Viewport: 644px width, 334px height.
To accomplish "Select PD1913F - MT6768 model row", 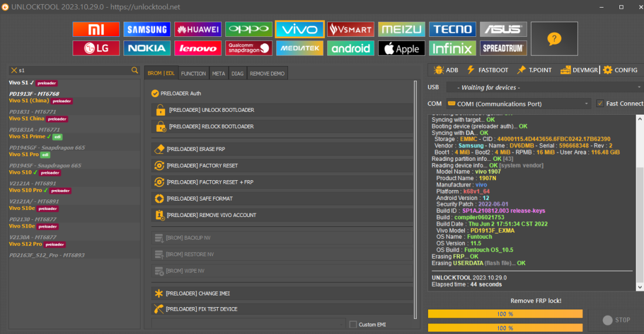I will pos(34,94).
